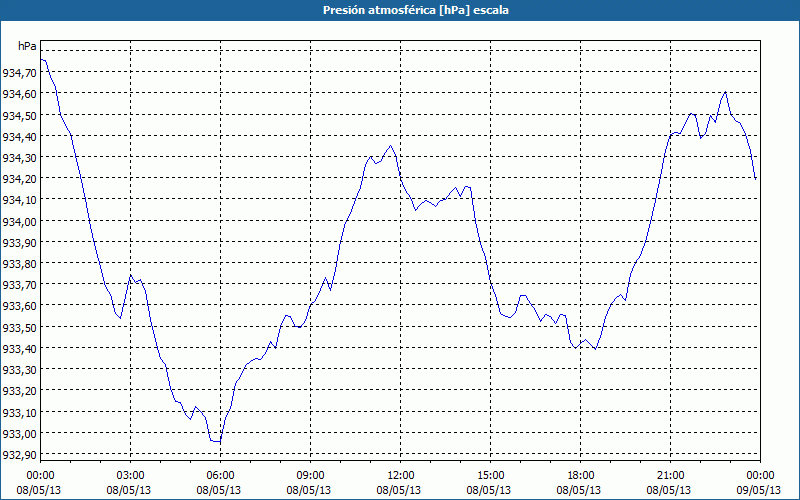
Task: Click the 934,60 y-axis value
Action: point(19,94)
